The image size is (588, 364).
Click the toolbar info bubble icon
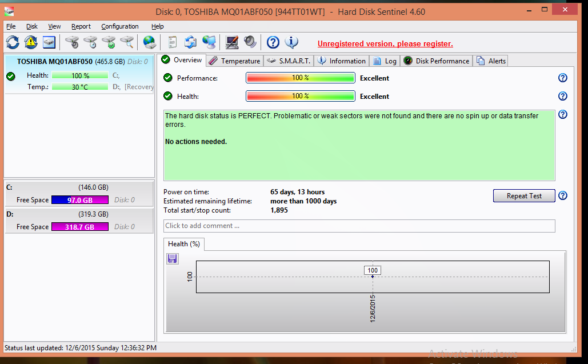pyautogui.click(x=291, y=42)
